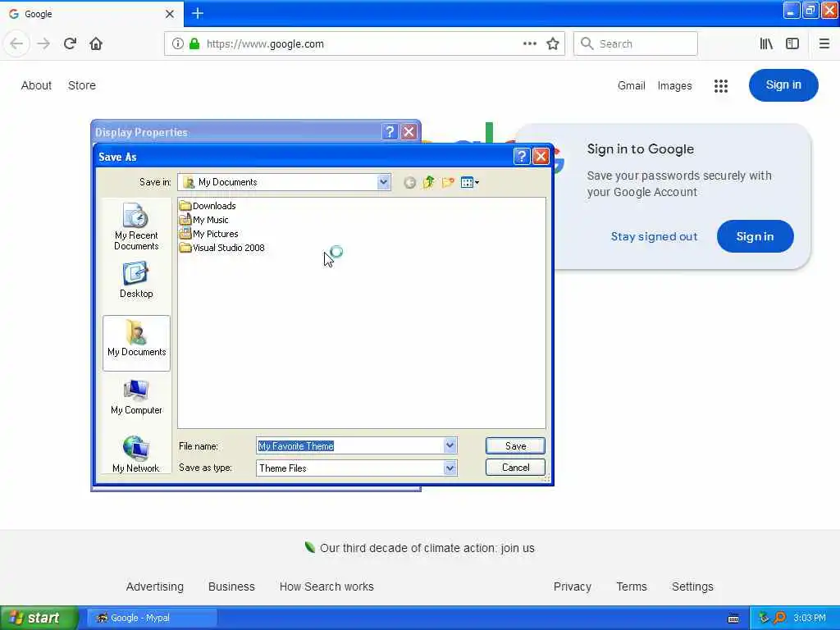Click Sign in inside Google prompt
This screenshot has height=630, width=840.
755,236
